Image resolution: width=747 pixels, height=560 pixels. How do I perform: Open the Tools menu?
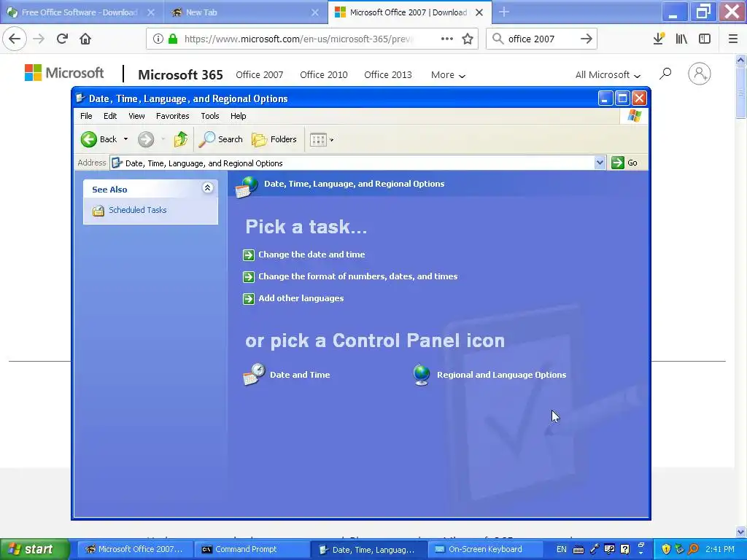209,116
